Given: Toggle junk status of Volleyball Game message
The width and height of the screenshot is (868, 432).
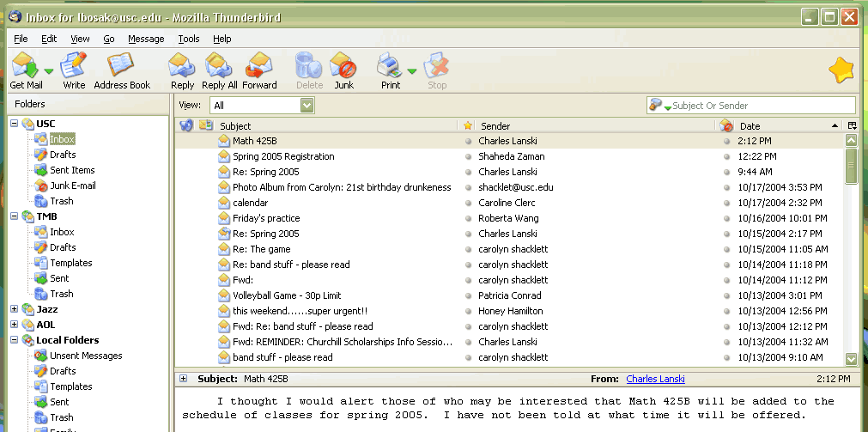Looking at the screenshot, I should [x=727, y=295].
